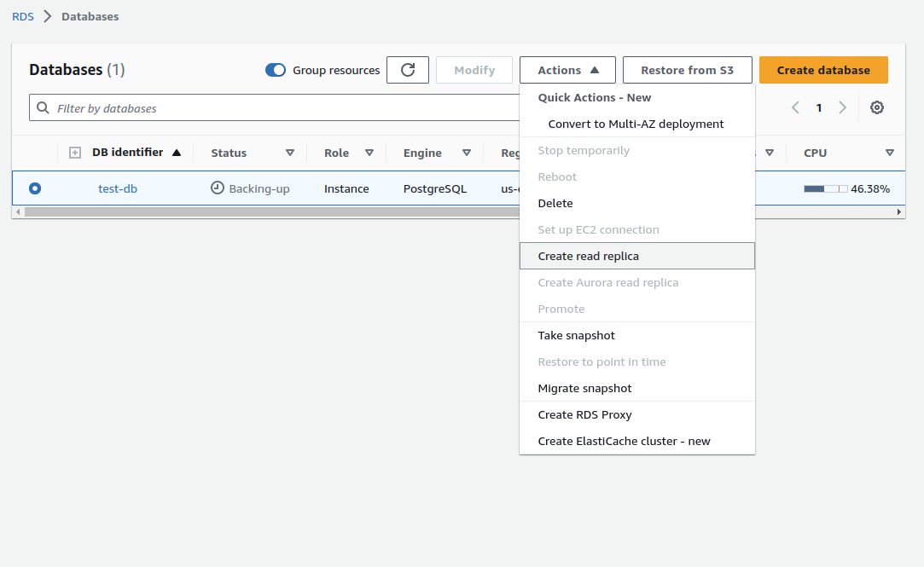Select the test-db row radio button
The height and width of the screenshot is (567, 924).
click(x=35, y=188)
